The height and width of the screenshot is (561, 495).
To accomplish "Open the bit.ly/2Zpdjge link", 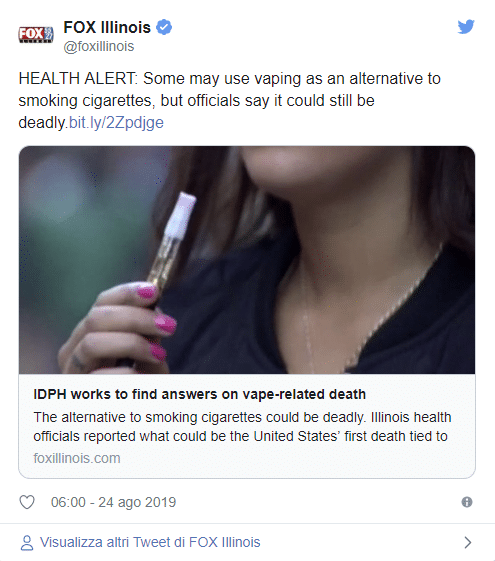I will tap(116, 123).
